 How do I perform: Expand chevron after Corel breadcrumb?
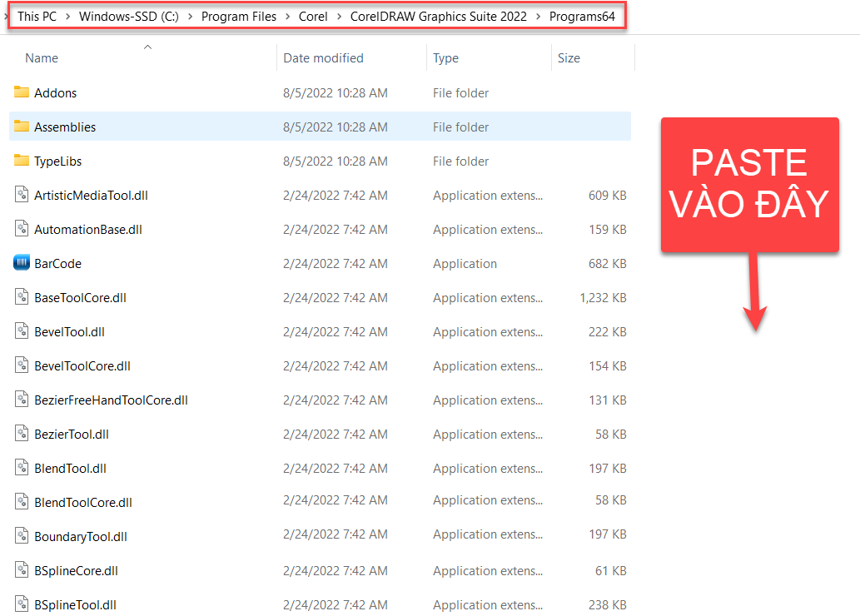pos(339,17)
